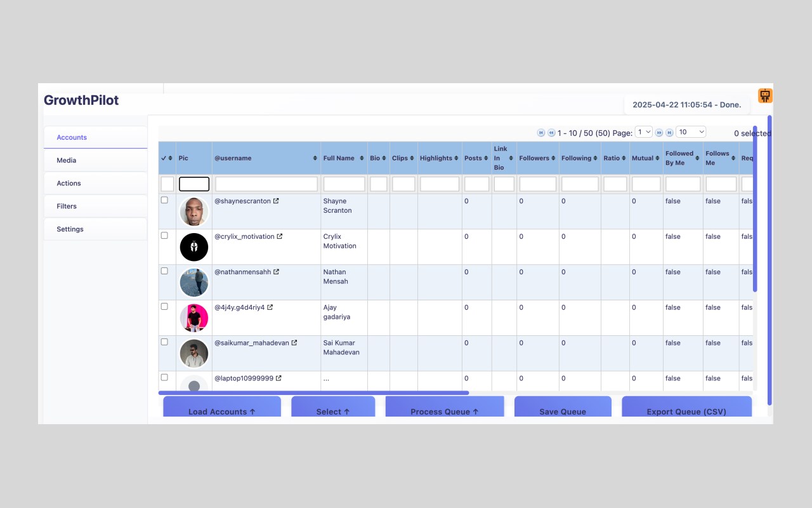The width and height of the screenshot is (812, 508).
Task: Expand the Process Queue menu button
Action: pyautogui.click(x=445, y=407)
